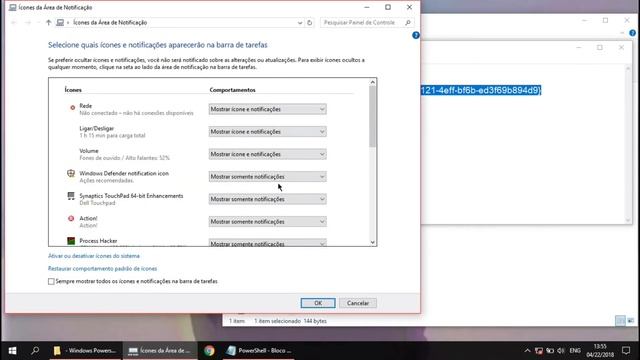This screenshot has height=360, width=640.
Task: Open the help question mark icon
Action: pyautogui.click(x=416, y=35)
